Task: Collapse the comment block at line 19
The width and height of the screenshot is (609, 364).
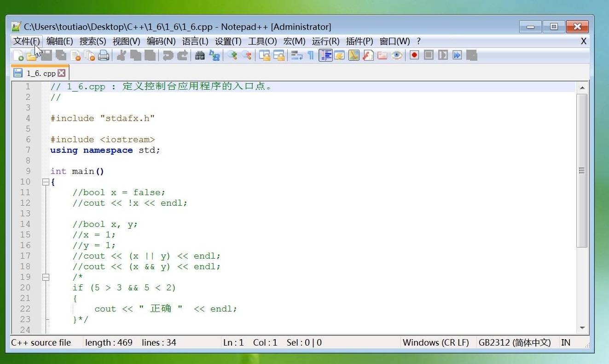Action: pos(46,277)
